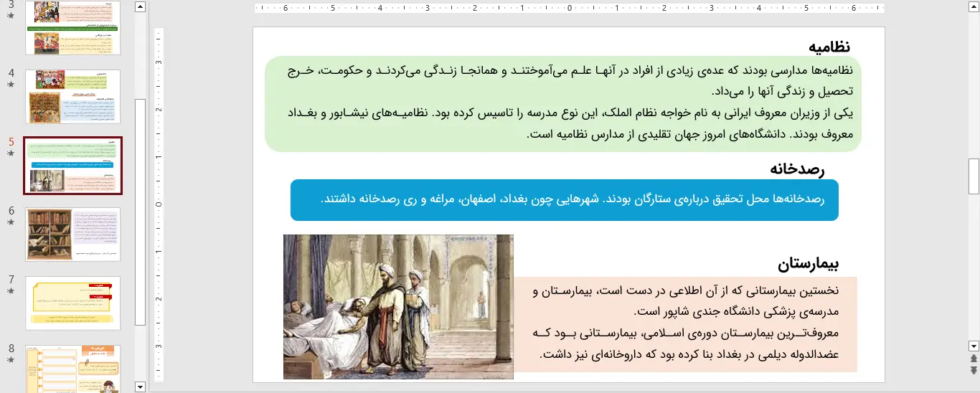Click the animation star under slide 3
This screenshot has height=393, width=980.
pos(11,15)
